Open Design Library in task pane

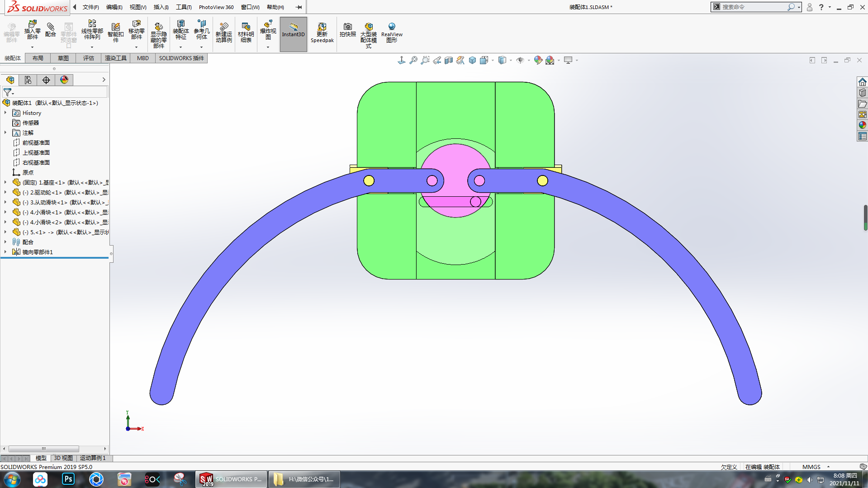(x=863, y=93)
